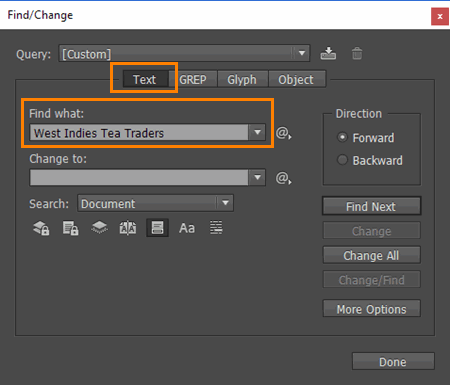Toggle Include Footnotes icon

point(157,228)
